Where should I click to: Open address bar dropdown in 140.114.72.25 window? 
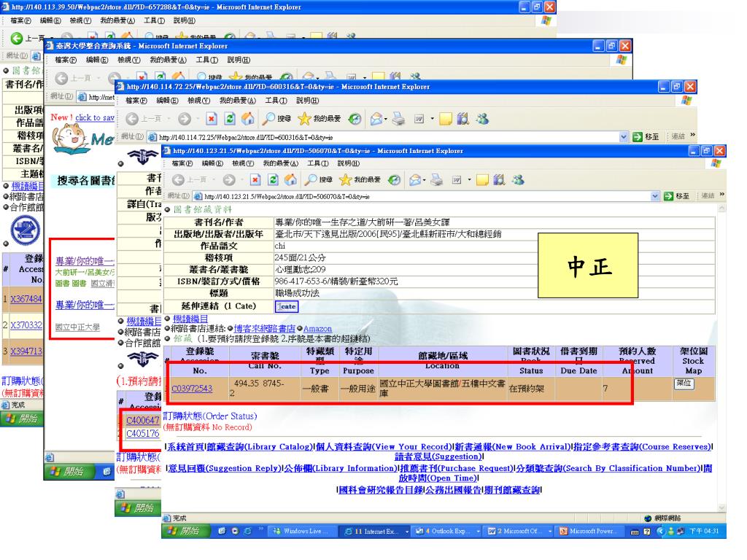tap(624, 137)
